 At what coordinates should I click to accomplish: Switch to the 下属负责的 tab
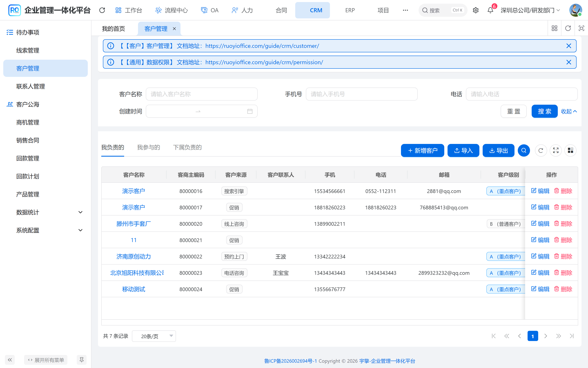tap(187, 147)
